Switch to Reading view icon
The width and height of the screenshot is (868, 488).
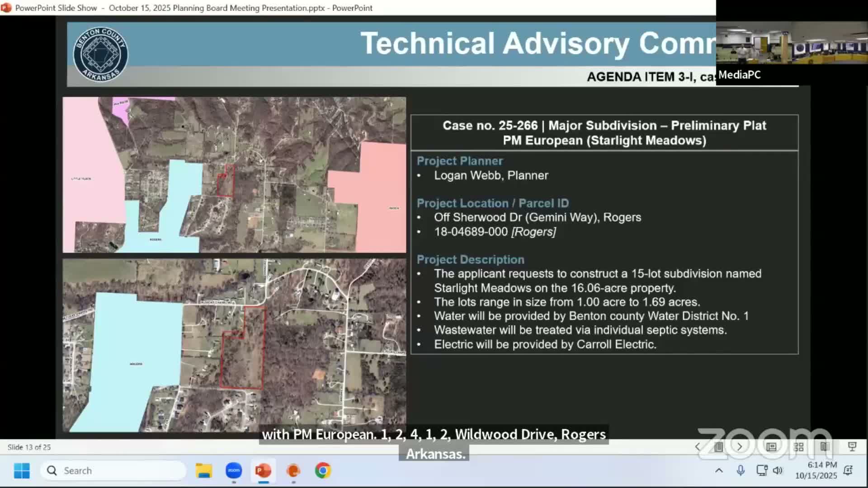click(825, 447)
